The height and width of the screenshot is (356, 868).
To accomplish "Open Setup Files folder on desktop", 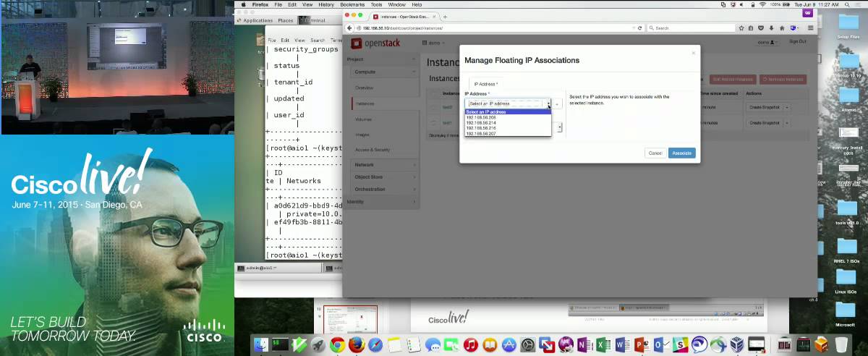I will (x=848, y=25).
